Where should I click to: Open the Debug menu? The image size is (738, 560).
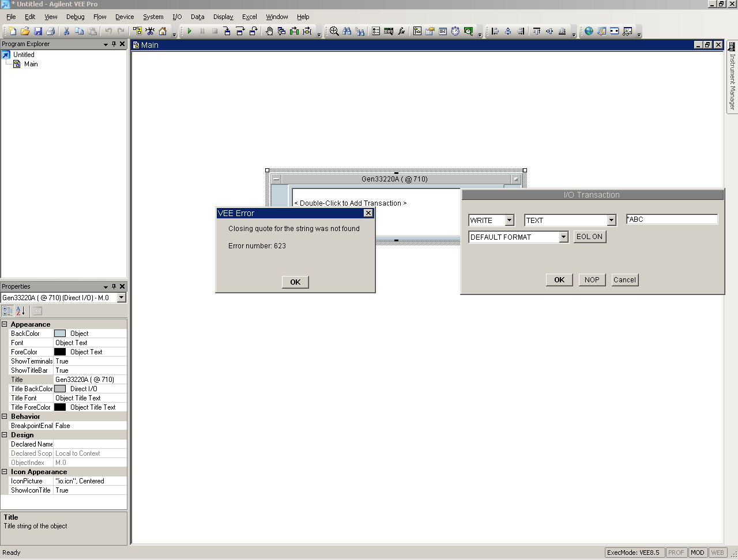[75, 17]
